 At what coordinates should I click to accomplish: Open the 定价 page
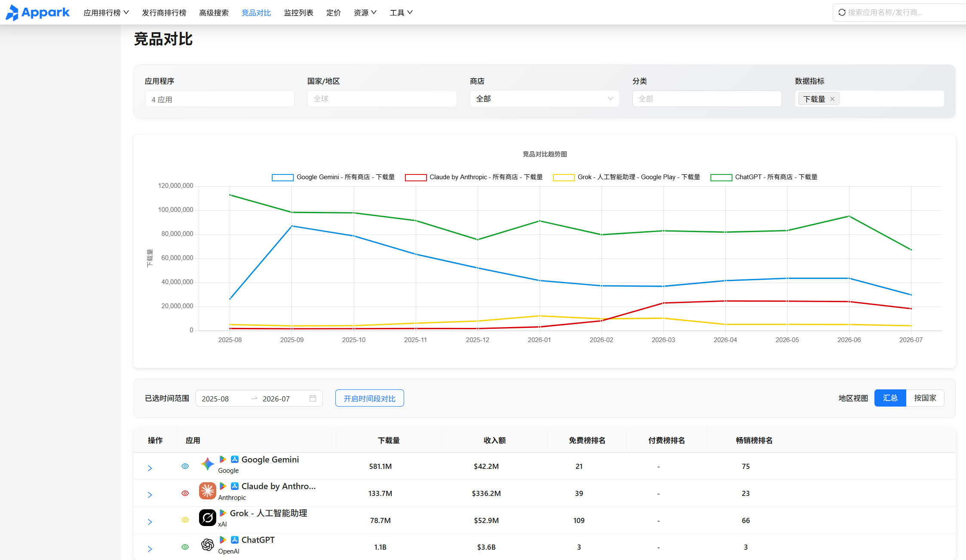tap(334, 13)
